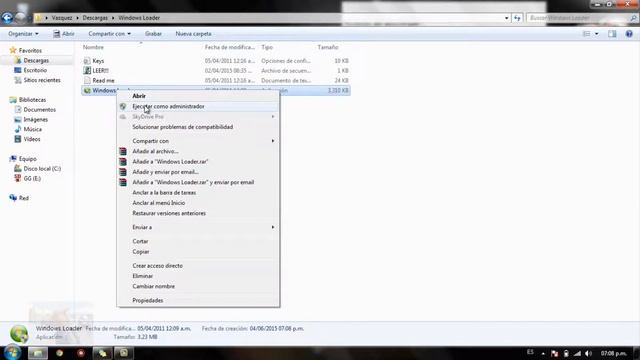Choose Añadir y enviar por email...
640x360 pixels.
pos(165,172)
